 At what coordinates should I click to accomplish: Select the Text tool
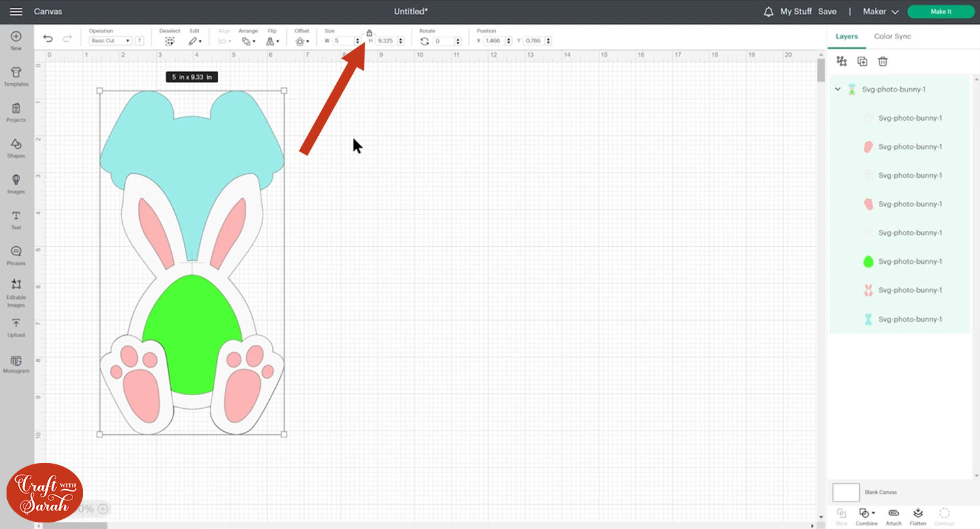point(16,220)
